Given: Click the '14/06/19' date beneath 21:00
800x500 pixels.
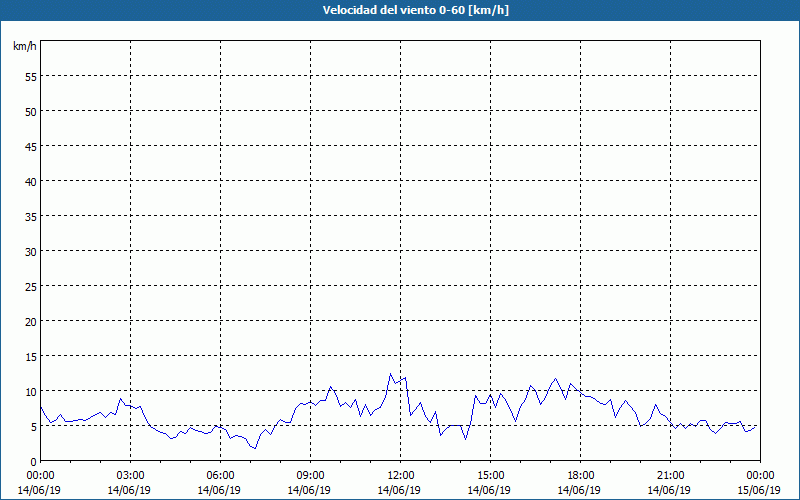Looking at the screenshot, I should pyautogui.click(x=669, y=490).
